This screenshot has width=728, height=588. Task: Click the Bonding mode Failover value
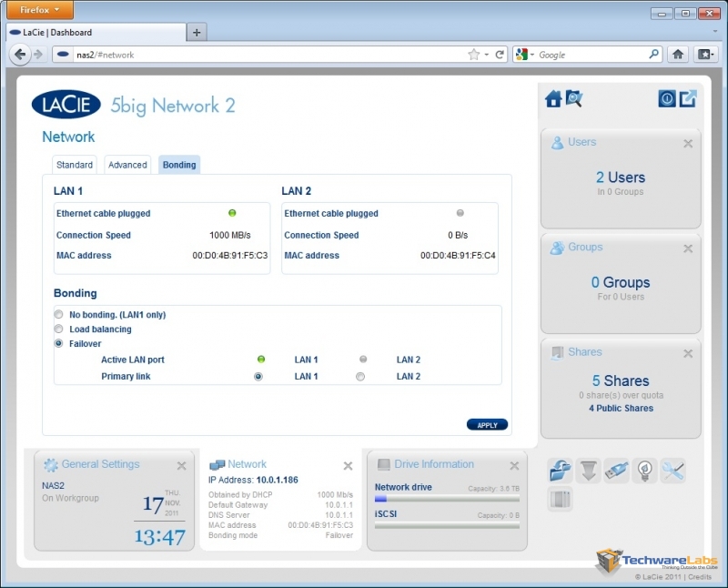[x=339, y=535]
